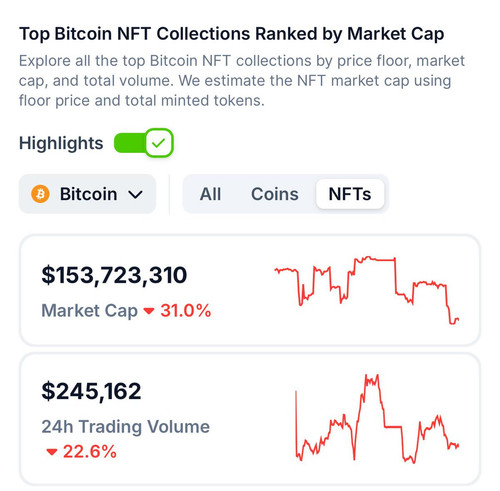Turn off the Highlights toggle switch
This screenshot has width=500, height=491.
click(x=143, y=143)
